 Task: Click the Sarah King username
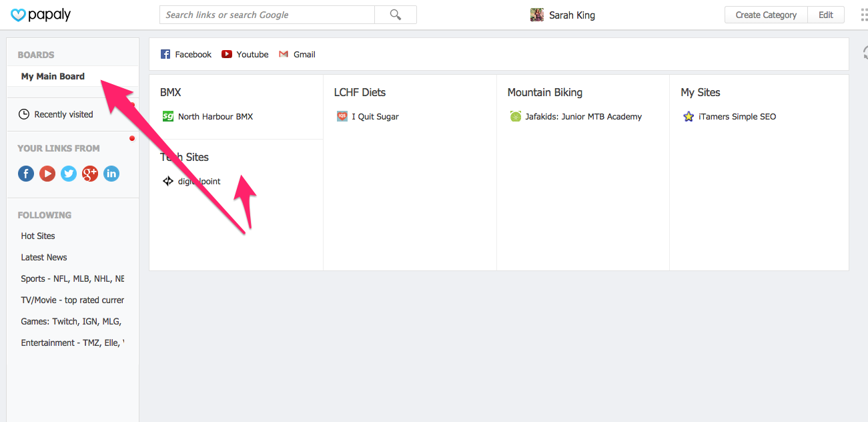(572, 15)
